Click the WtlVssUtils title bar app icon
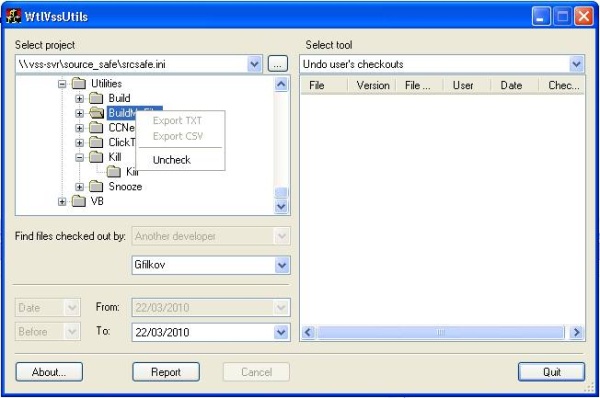600x398 pixels. coord(13,16)
